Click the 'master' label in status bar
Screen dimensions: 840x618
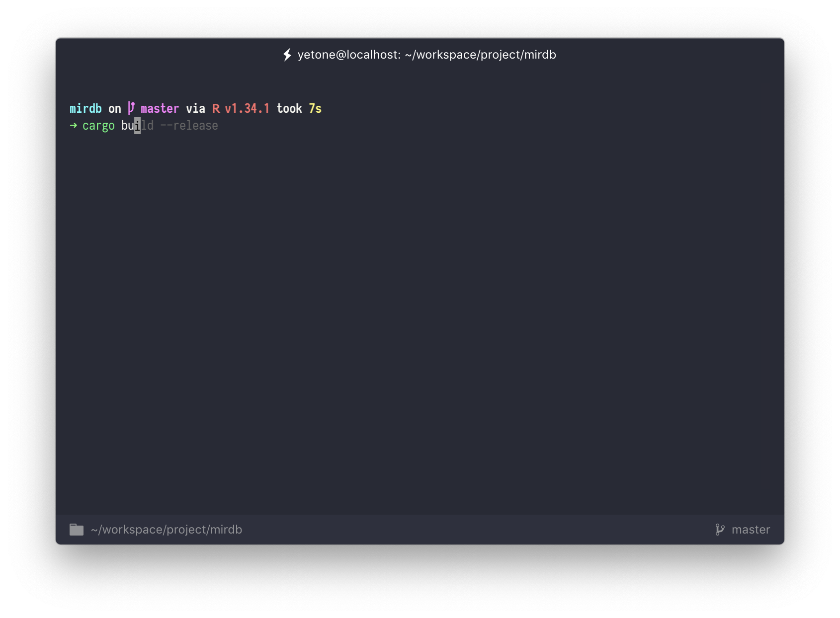(751, 530)
